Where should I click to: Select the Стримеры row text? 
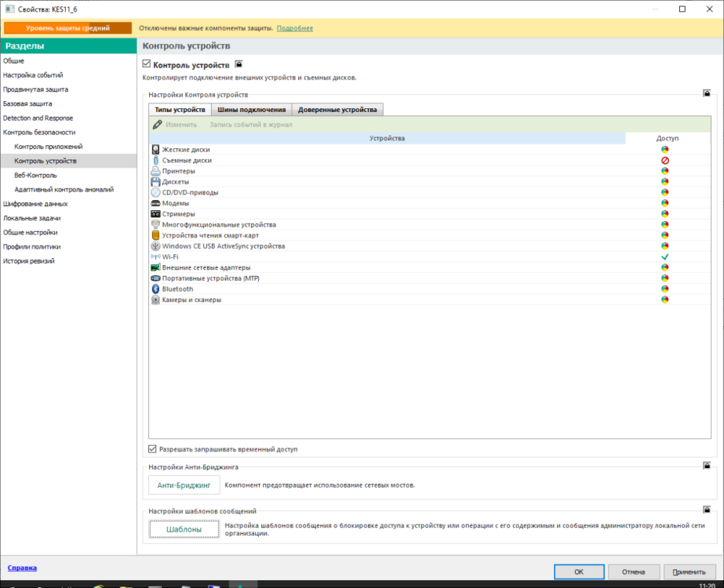pyautogui.click(x=179, y=214)
